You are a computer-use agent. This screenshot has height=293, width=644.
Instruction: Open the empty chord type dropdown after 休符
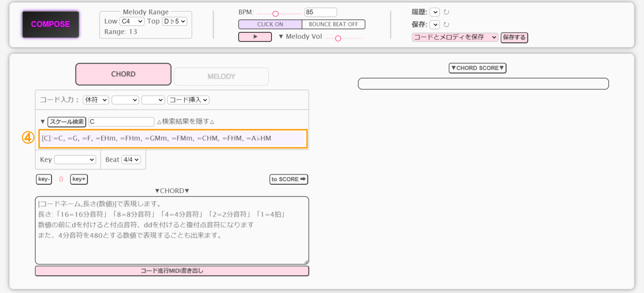click(125, 100)
